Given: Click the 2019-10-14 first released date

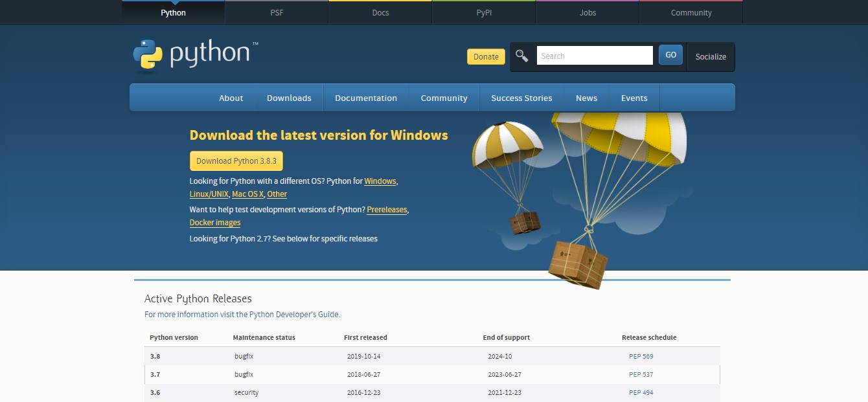Looking at the screenshot, I should coord(363,357).
